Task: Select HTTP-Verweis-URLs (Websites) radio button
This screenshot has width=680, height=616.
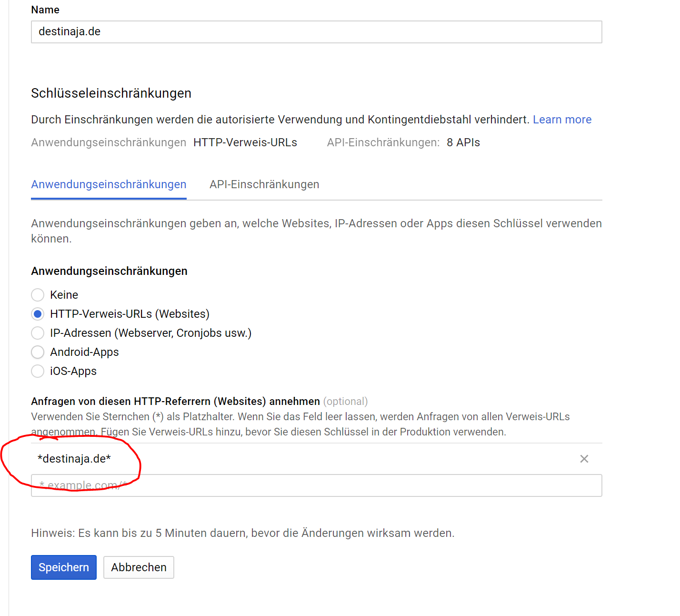Action: (x=38, y=314)
